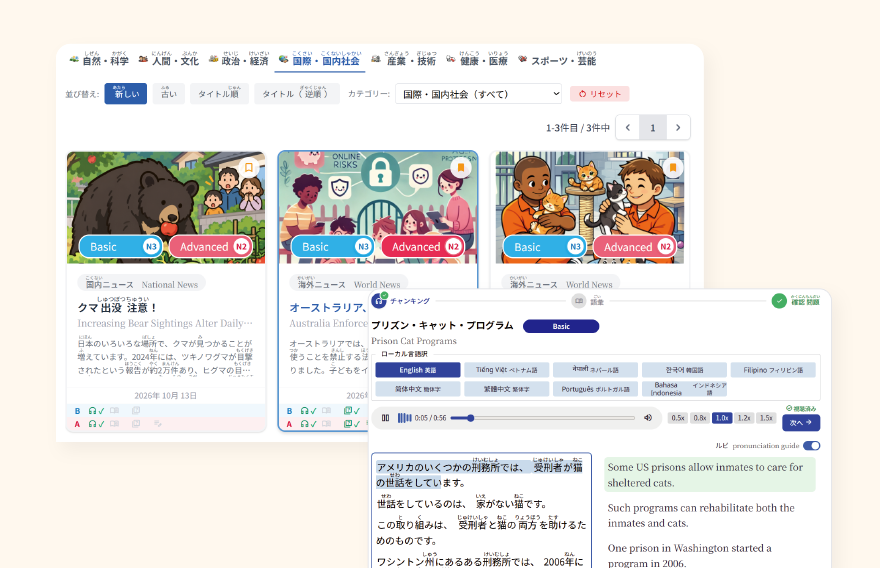Viewport: 880px width, 568px height.
Task: Set playback speed to 0.8x
Action: coord(700,418)
